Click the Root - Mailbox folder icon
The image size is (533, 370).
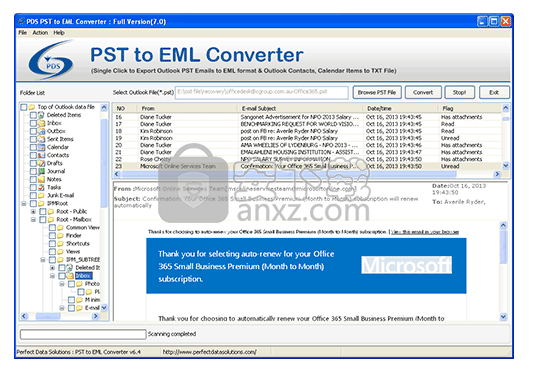[51, 220]
